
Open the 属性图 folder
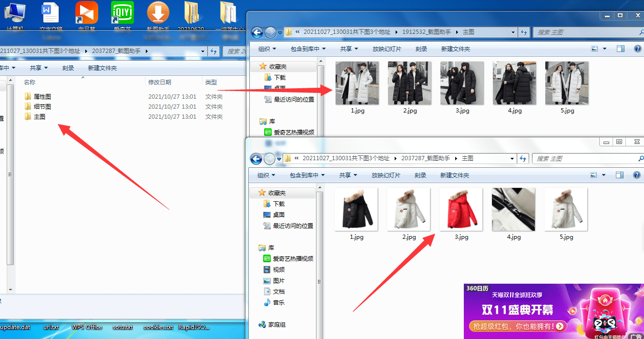(x=42, y=97)
